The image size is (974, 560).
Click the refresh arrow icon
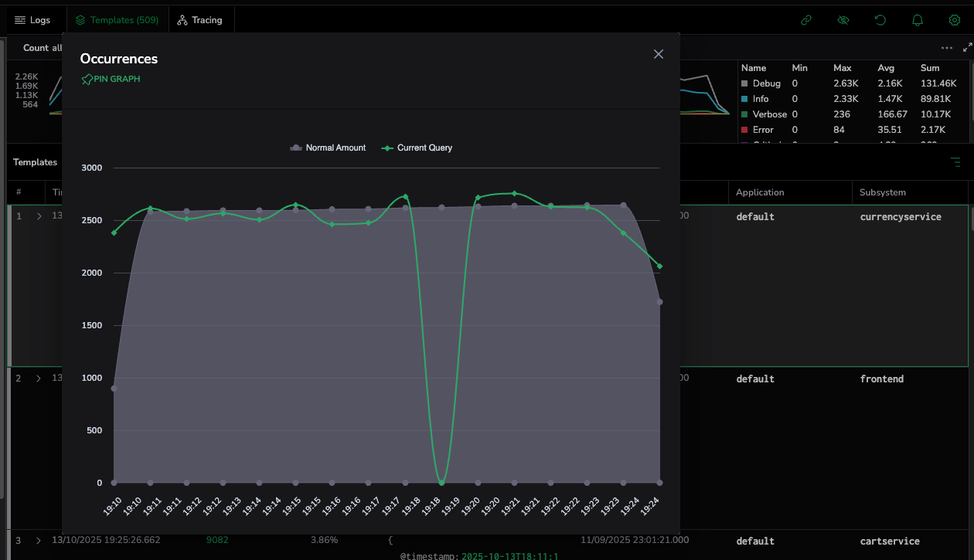pos(880,20)
